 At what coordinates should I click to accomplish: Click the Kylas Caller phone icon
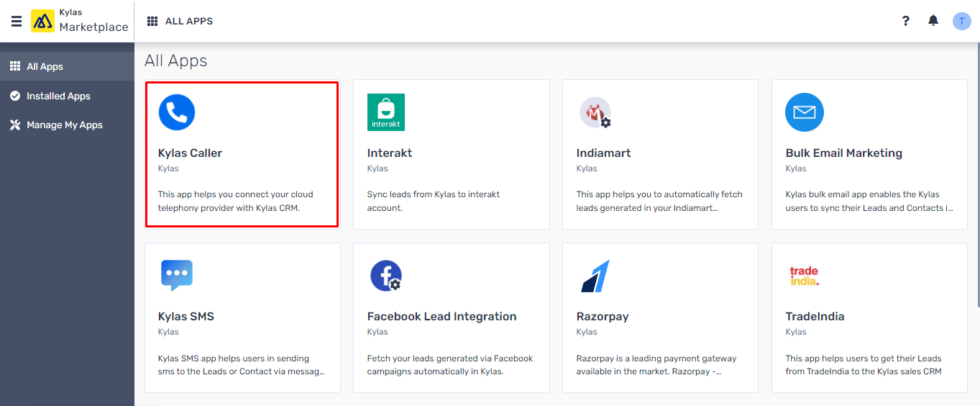click(x=177, y=112)
